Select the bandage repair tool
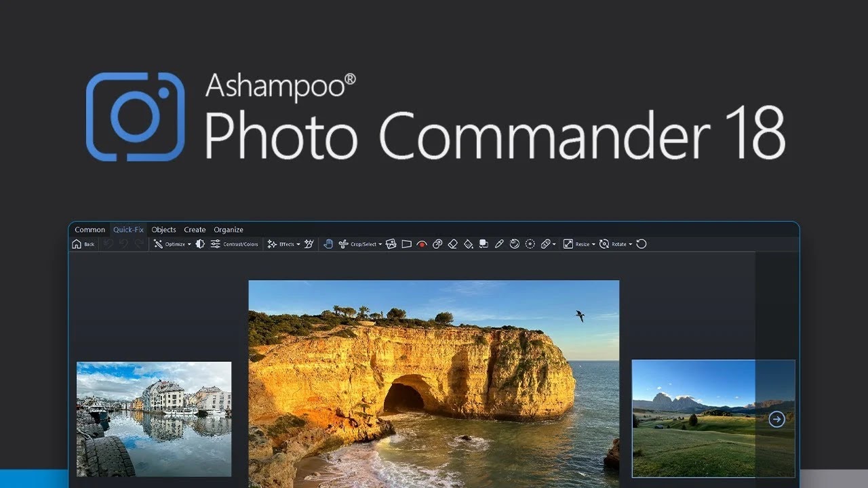This screenshot has width=868, height=488. 545,244
